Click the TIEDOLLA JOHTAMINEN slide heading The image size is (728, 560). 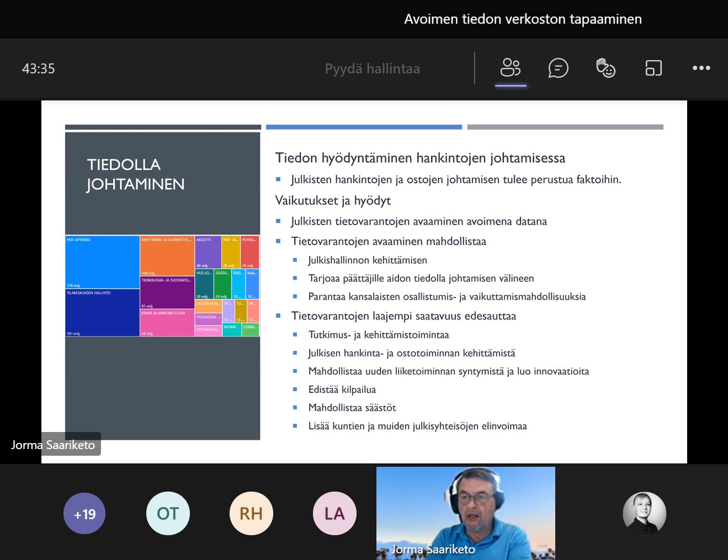click(135, 174)
